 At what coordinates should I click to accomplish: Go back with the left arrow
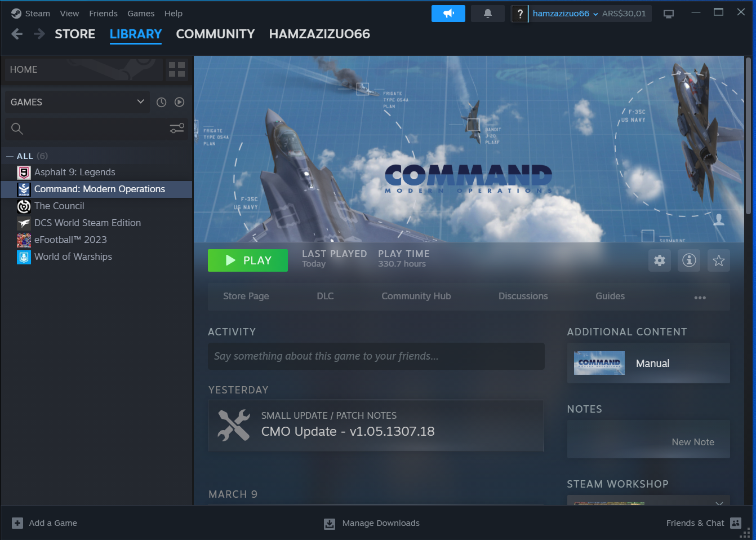pos(17,34)
